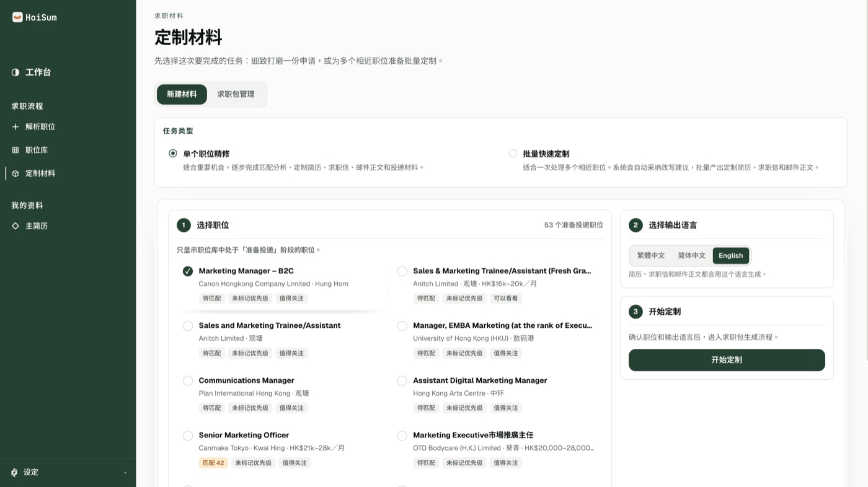Choose English output language

click(x=731, y=255)
